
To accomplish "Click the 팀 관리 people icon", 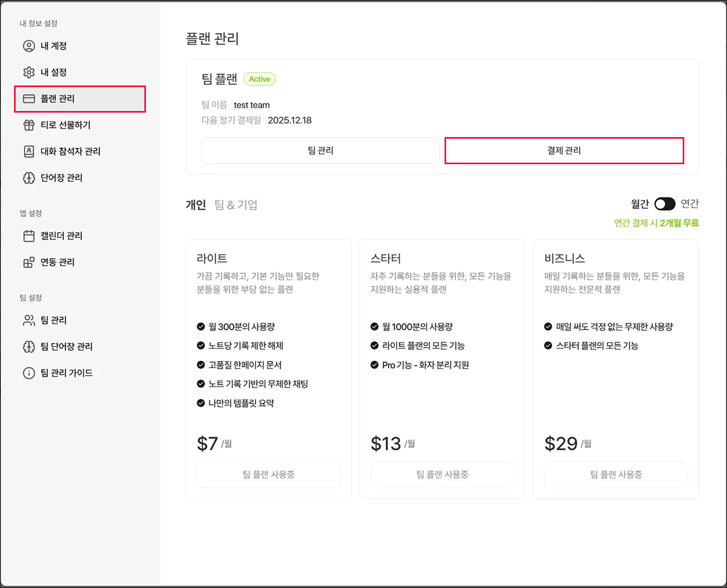I will click(x=29, y=320).
